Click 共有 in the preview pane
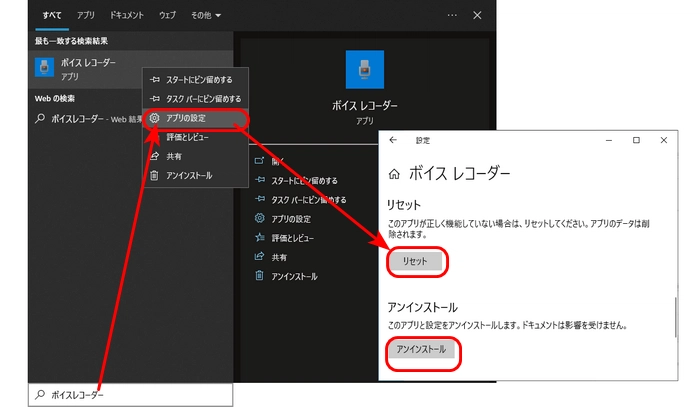The width and height of the screenshot is (700, 407). click(279, 257)
